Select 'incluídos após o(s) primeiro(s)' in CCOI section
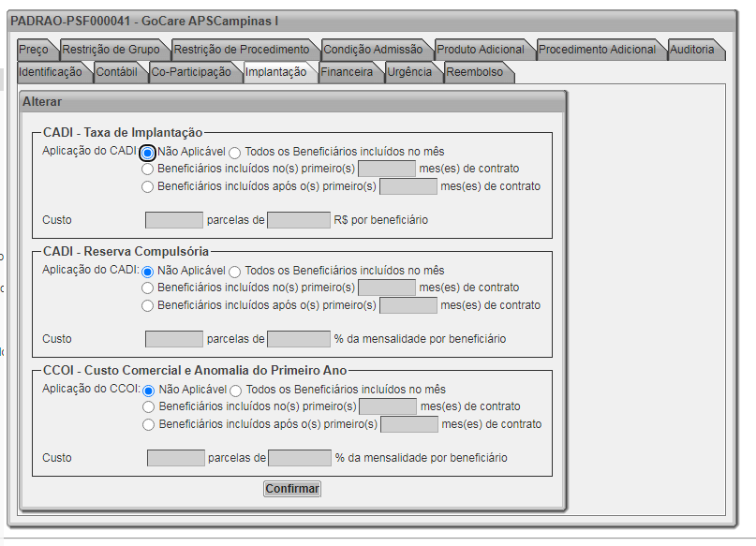Image resolution: width=756 pixels, height=546 pixels. pyautogui.click(x=149, y=424)
